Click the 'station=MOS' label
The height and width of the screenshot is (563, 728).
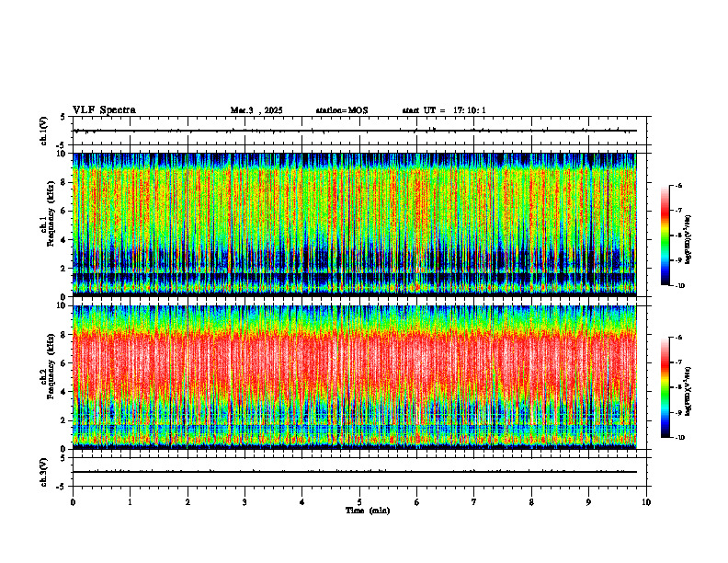pyautogui.click(x=342, y=110)
